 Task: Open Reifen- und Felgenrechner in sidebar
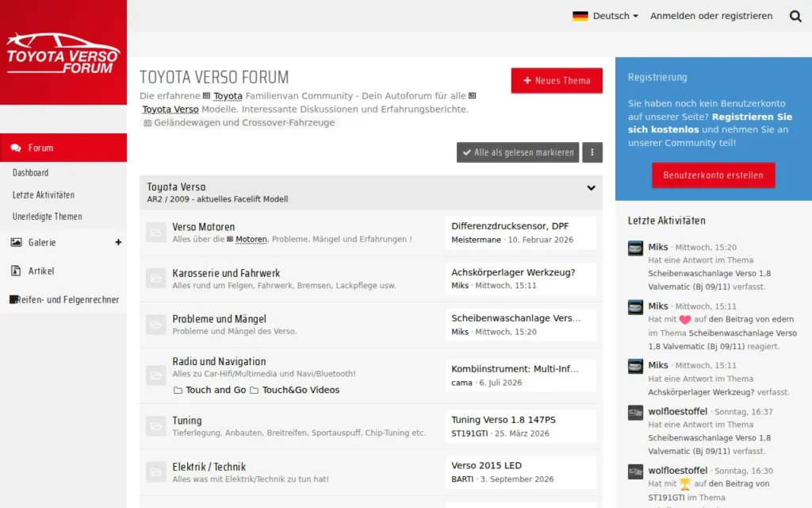coord(67,299)
